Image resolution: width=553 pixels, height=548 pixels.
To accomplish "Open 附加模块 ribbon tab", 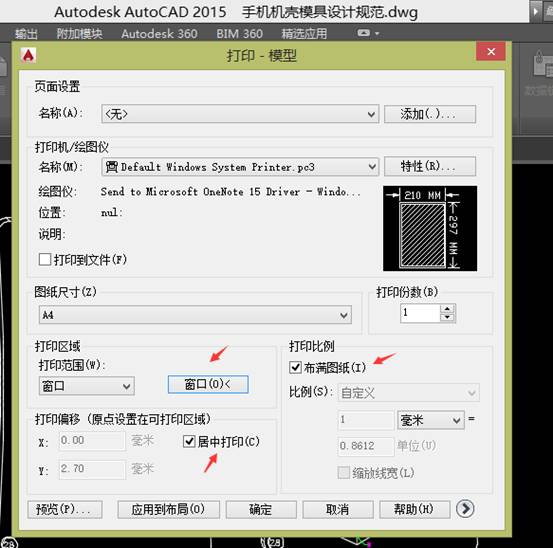I will (79, 34).
